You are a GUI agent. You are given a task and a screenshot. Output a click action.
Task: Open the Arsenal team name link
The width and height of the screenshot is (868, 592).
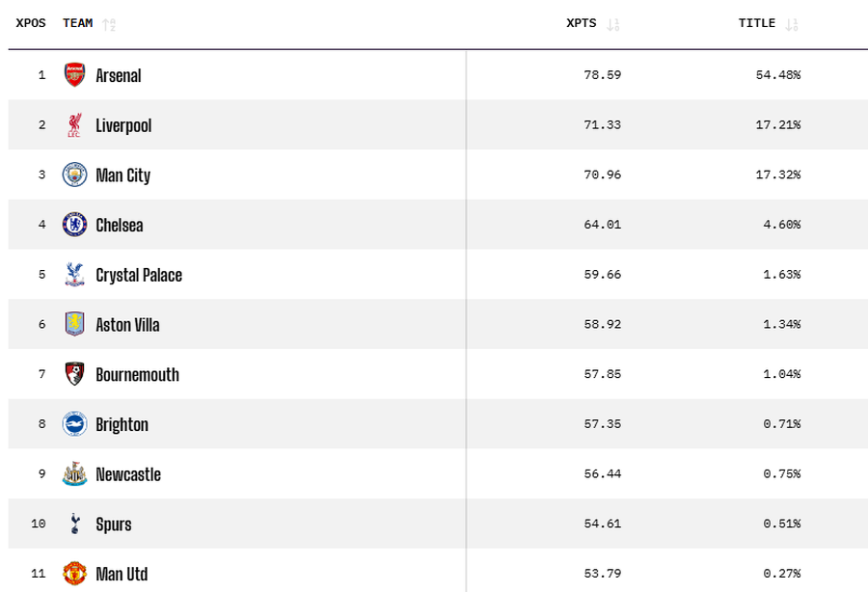click(x=119, y=75)
